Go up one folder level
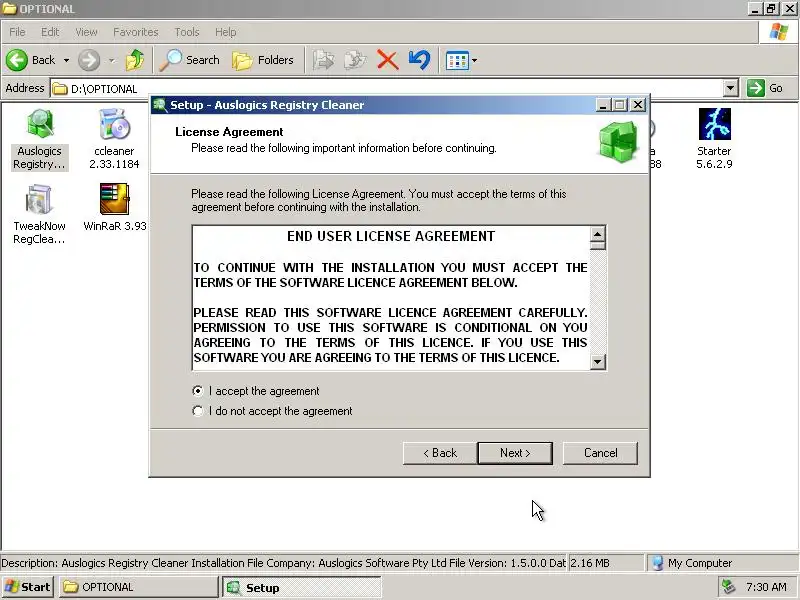 click(135, 60)
